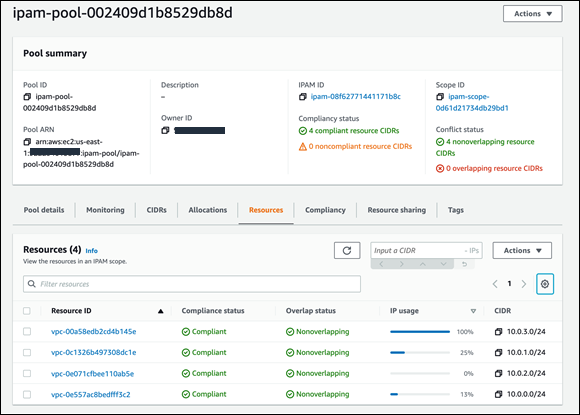
Task: Click CIDR navigator reset undo icon
Action: (x=464, y=264)
